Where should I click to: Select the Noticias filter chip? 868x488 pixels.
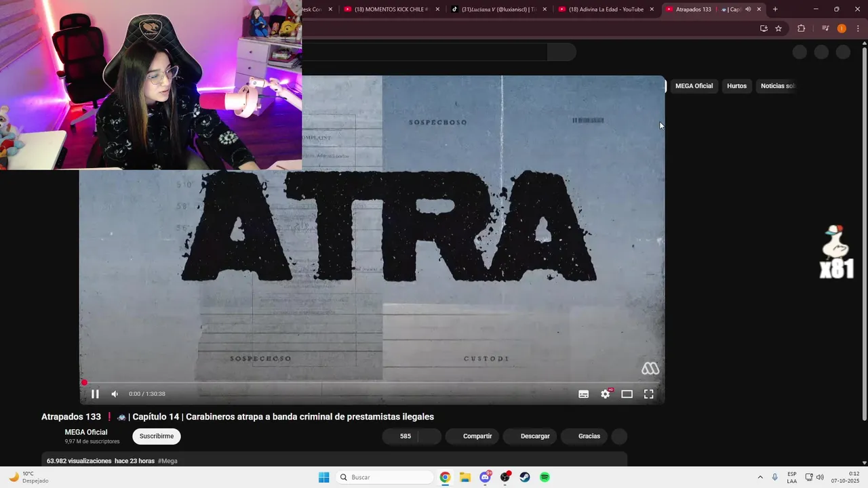[x=776, y=86]
